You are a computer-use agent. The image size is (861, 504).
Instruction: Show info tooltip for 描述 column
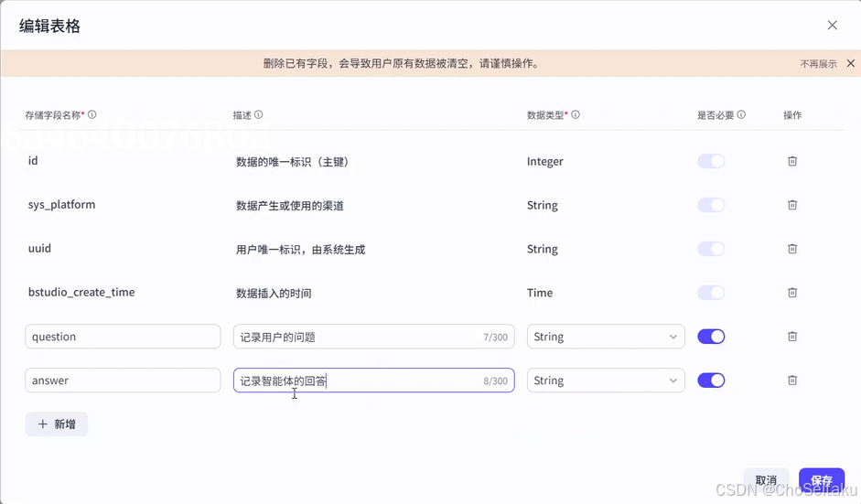(x=259, y=114)
